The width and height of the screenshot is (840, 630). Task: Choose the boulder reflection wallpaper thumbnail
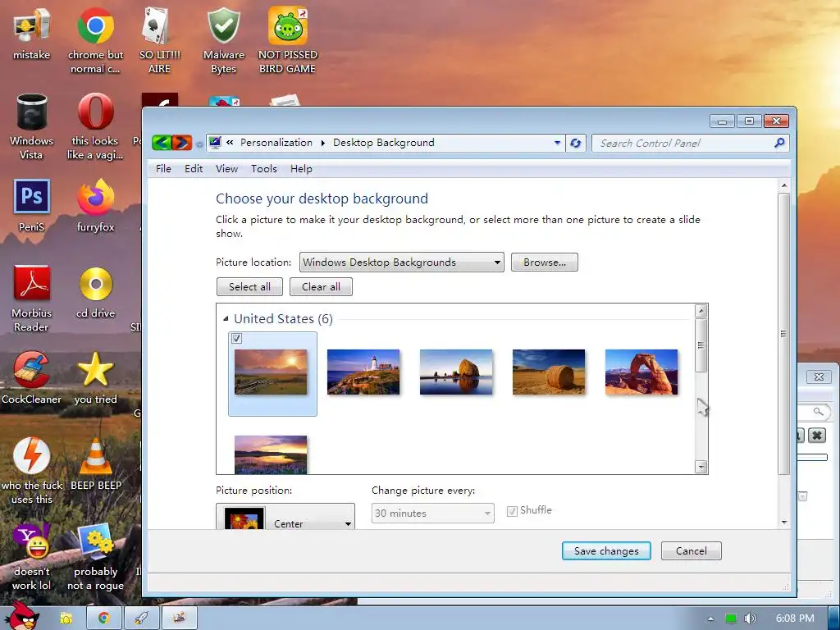(456, 372)
